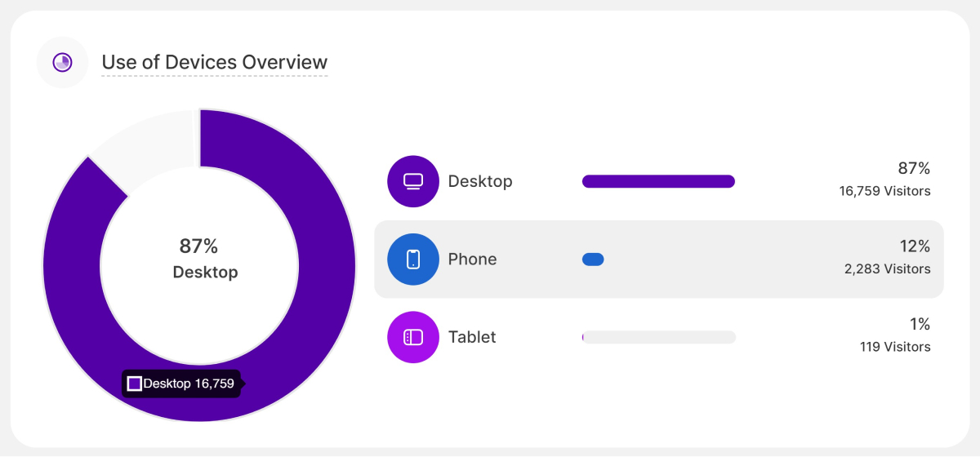
Task: Click the purple swatch in the tooltip
Action: click(135, 384)
